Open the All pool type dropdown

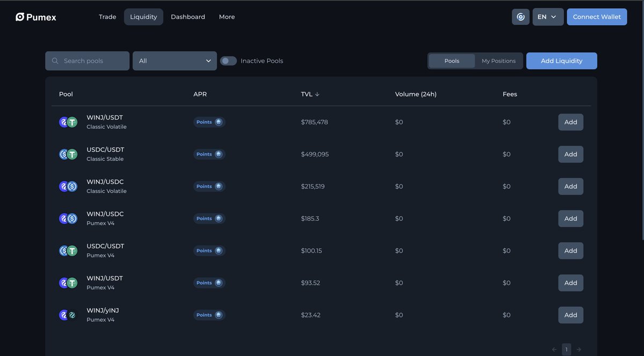click(175, 61)
